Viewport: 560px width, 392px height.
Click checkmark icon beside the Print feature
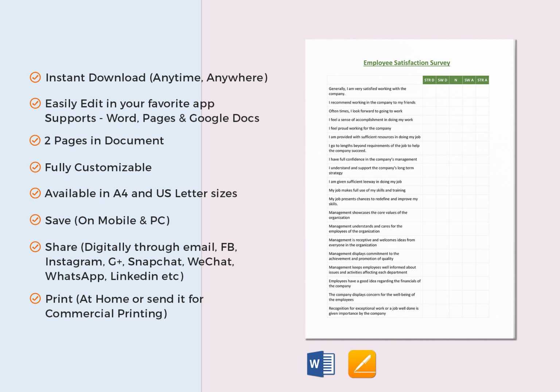coord(35,298)
